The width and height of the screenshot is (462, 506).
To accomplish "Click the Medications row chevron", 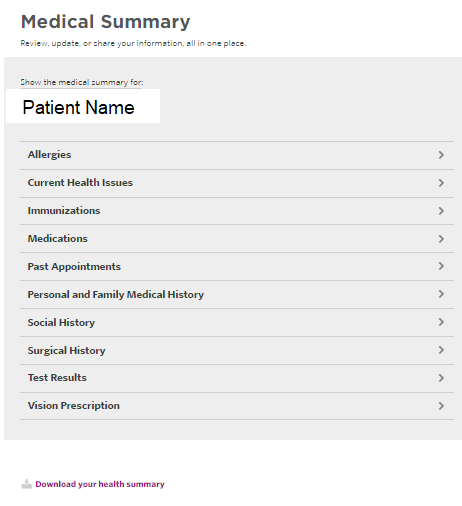I will click(x=441, y=239).
